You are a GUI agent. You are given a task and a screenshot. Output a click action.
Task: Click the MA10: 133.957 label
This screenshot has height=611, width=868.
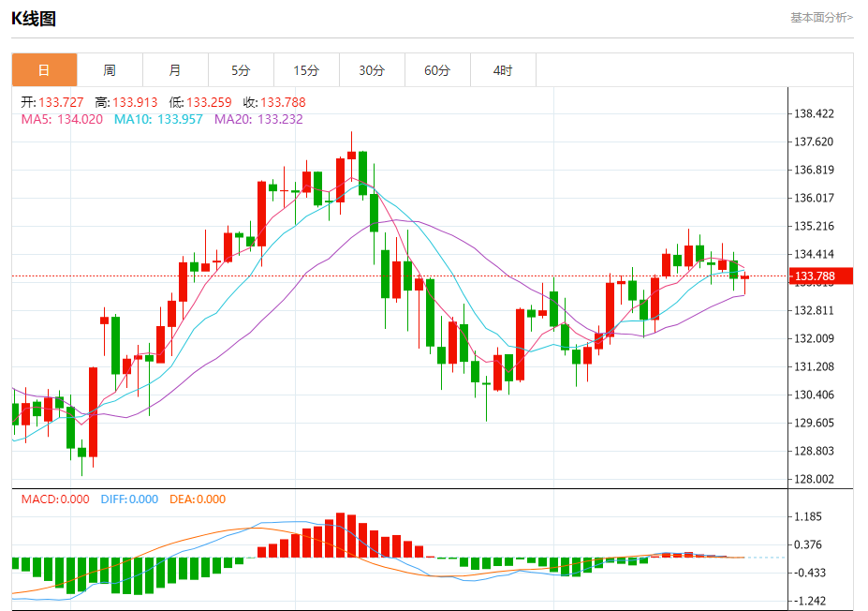pos(158,119)
